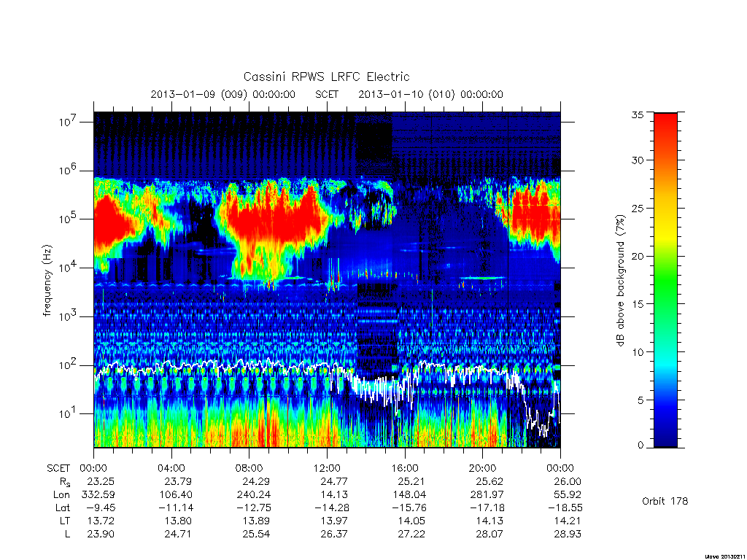747x560 pixels.
Task: Click the Lat row label
Action: 63,507
